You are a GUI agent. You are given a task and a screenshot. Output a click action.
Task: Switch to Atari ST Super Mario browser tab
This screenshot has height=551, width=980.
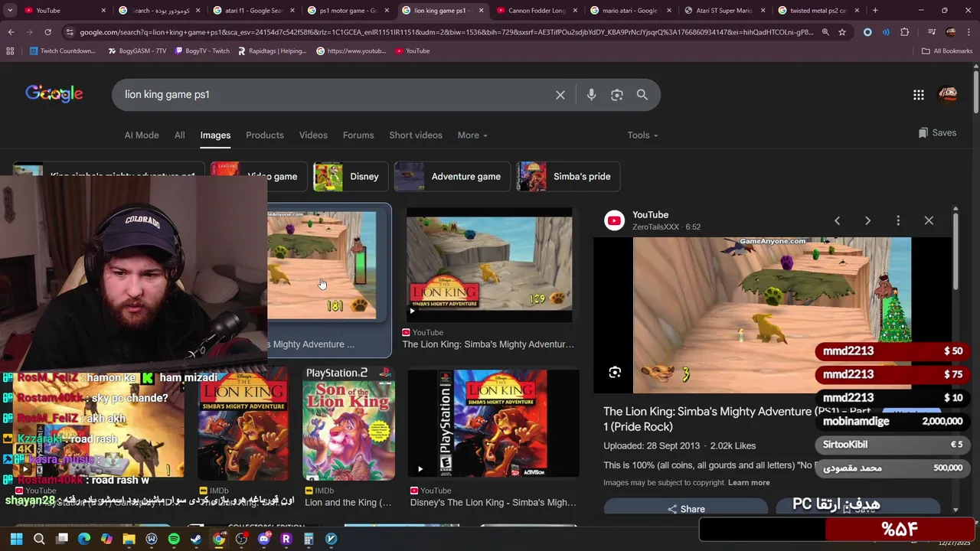724,11
